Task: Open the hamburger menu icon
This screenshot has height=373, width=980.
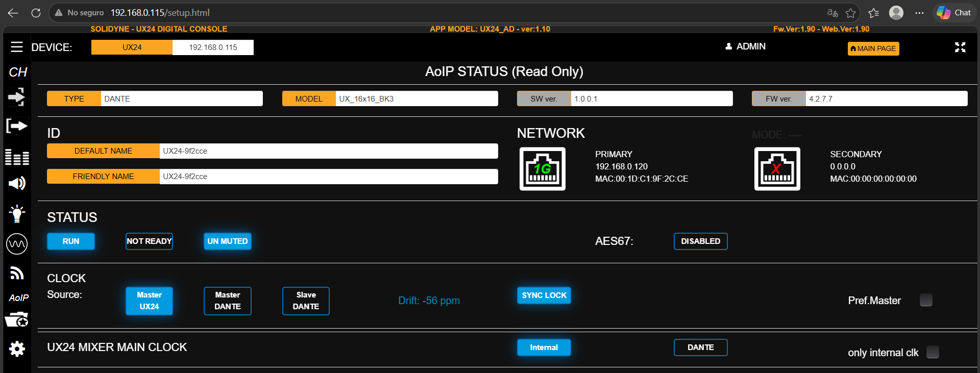Action: tap(17, 47)
